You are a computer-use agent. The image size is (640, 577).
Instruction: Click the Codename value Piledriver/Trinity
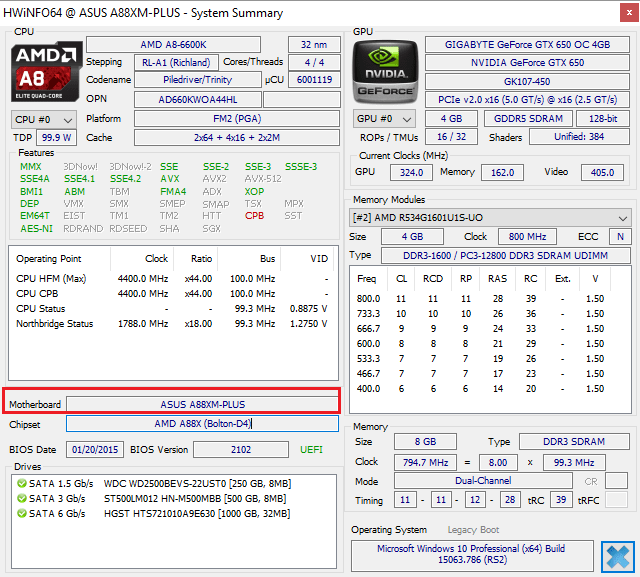[x=198, y=80]
